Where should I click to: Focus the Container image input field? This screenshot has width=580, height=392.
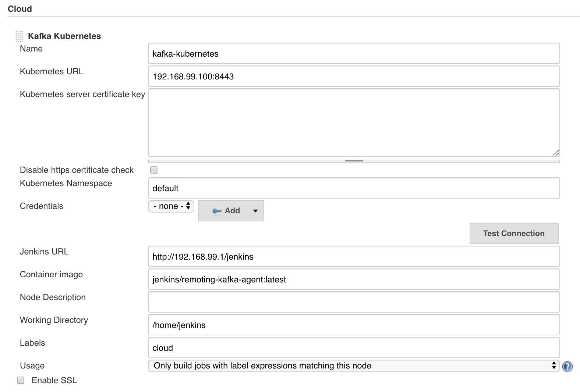click(x=354, y=279)
